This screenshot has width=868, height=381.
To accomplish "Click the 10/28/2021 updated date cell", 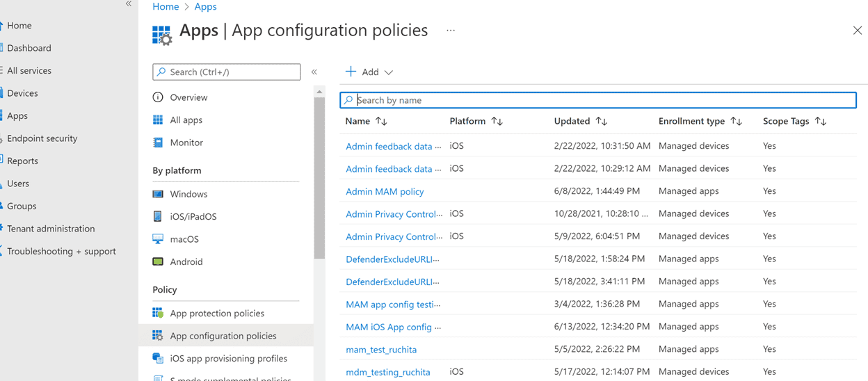I will pyautogui.click(x=601, y=214).
